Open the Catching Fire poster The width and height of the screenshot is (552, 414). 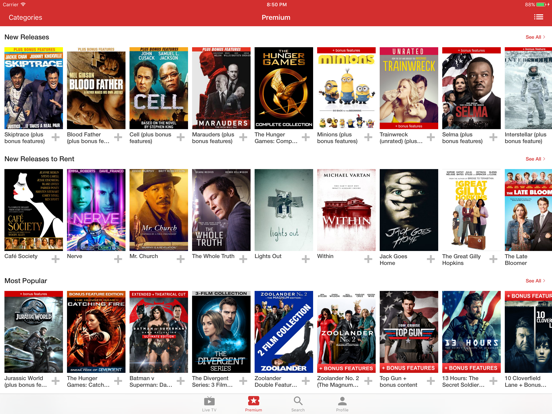96,332
